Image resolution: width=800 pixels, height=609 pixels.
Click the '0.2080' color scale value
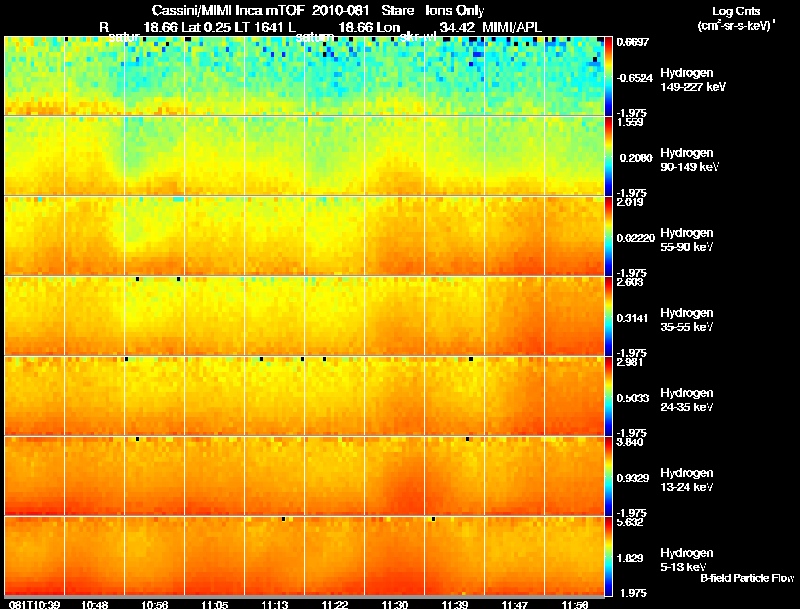coord(636,158)
